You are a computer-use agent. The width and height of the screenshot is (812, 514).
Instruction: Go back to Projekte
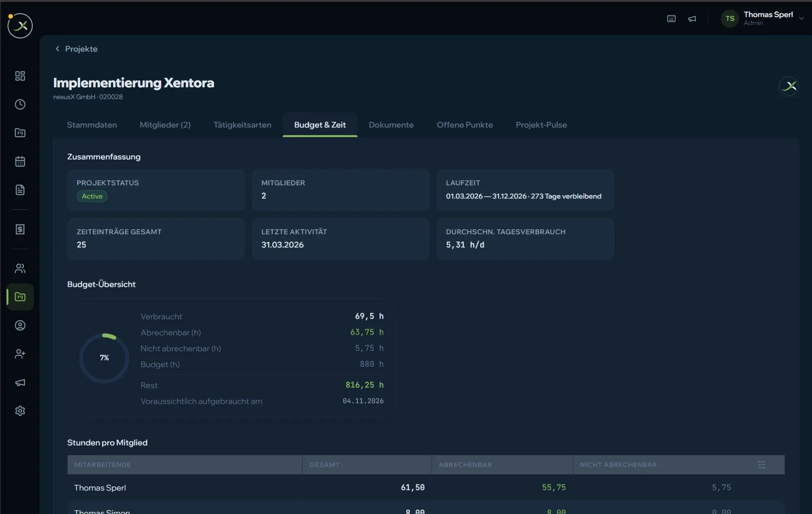76,49
